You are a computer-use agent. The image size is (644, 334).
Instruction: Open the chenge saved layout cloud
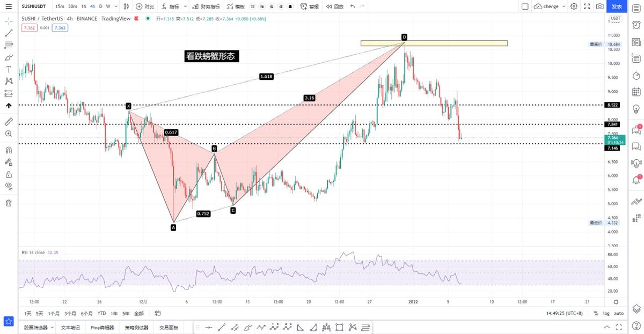point(546,6)
